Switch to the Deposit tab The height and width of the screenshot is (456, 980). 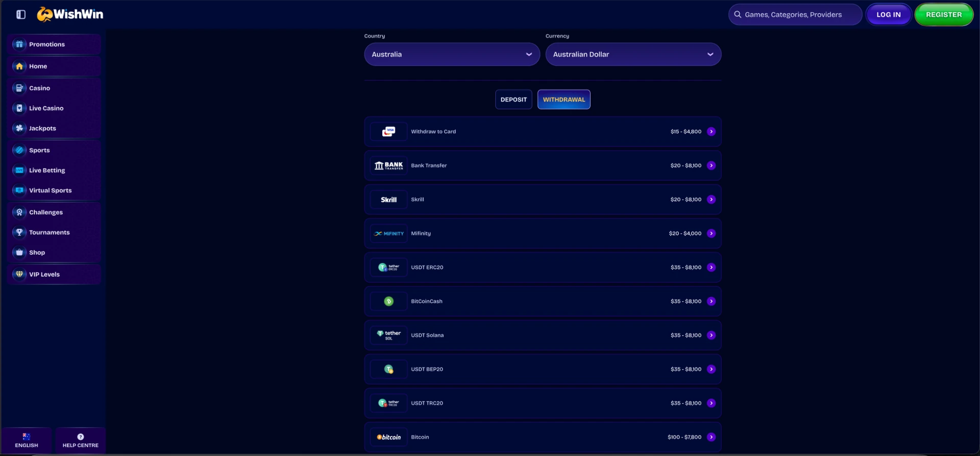tap(513, 100)
